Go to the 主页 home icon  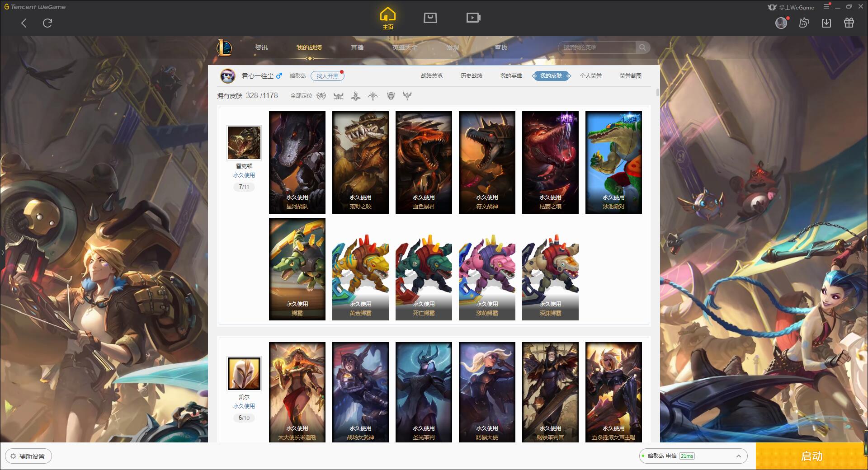tap(387, 19)
